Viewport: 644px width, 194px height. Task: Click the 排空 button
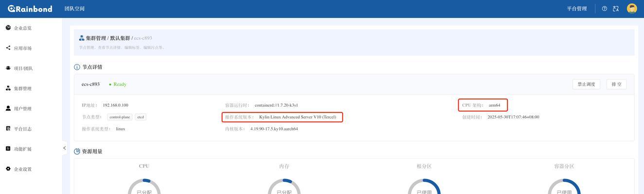click(x=616, y=84)
